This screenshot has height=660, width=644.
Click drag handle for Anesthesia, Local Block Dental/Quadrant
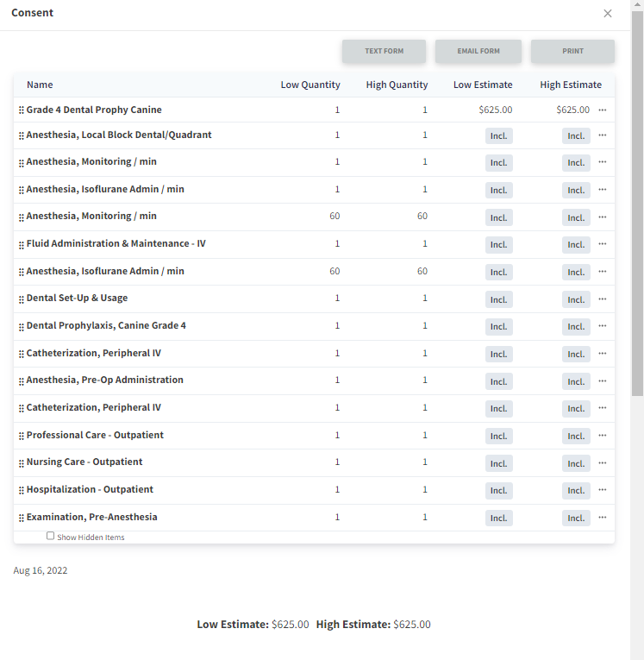pos(22,136)
